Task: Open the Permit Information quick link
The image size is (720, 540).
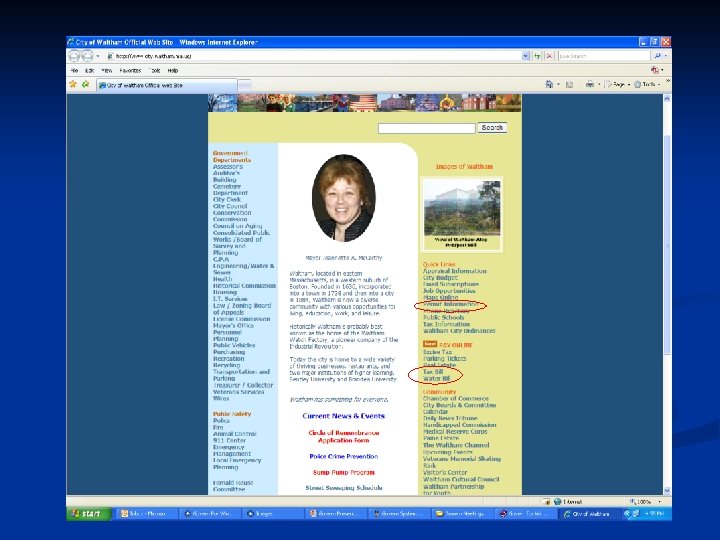Action: click(451, 304)
